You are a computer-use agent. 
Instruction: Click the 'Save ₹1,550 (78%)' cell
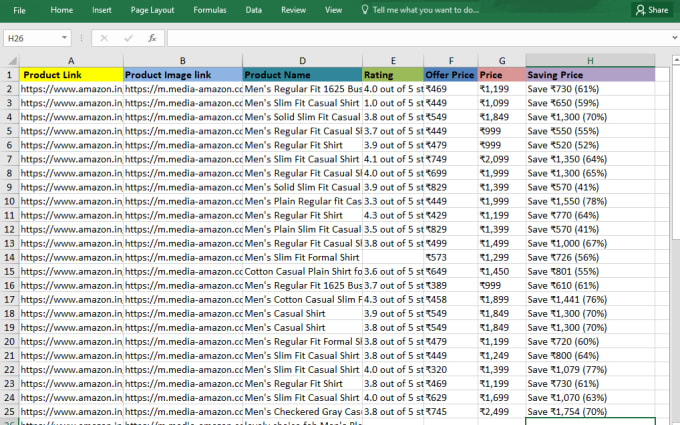tap(590, 201)
